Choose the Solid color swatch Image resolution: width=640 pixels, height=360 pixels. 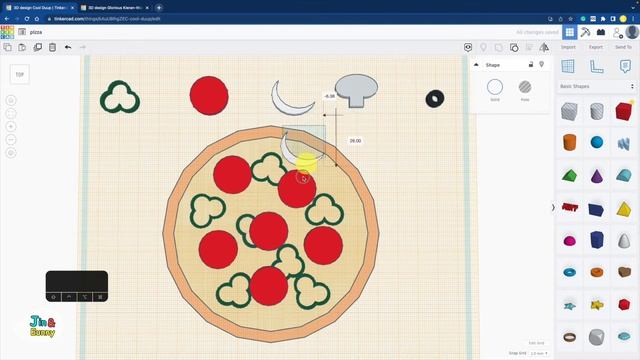pos(495,87)
